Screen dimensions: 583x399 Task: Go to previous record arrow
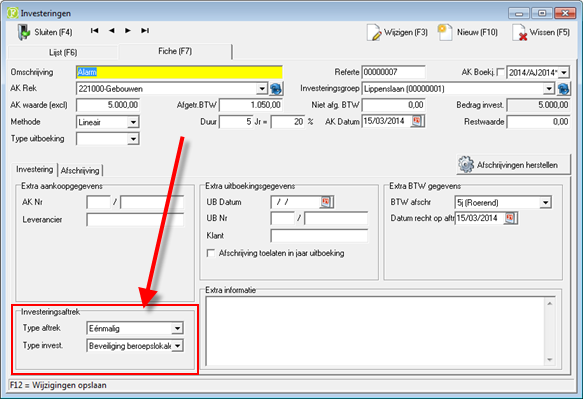pos(112,30)
